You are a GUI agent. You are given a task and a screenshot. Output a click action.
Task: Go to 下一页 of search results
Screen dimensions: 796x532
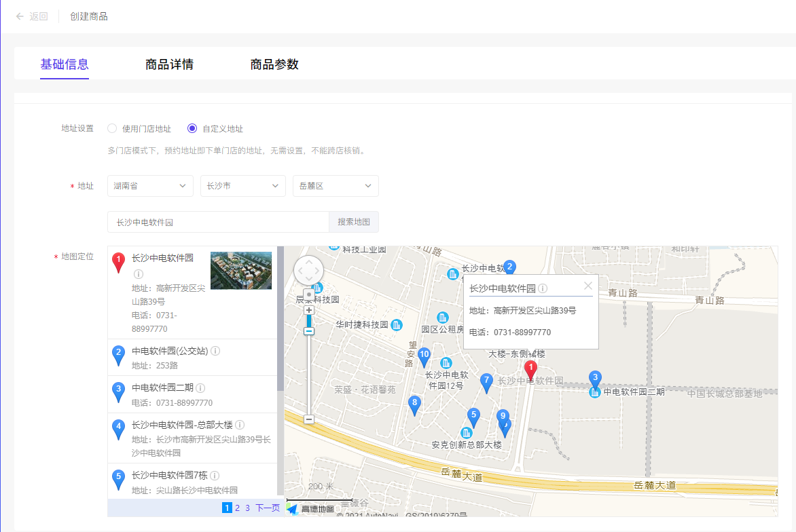(268, 508)
